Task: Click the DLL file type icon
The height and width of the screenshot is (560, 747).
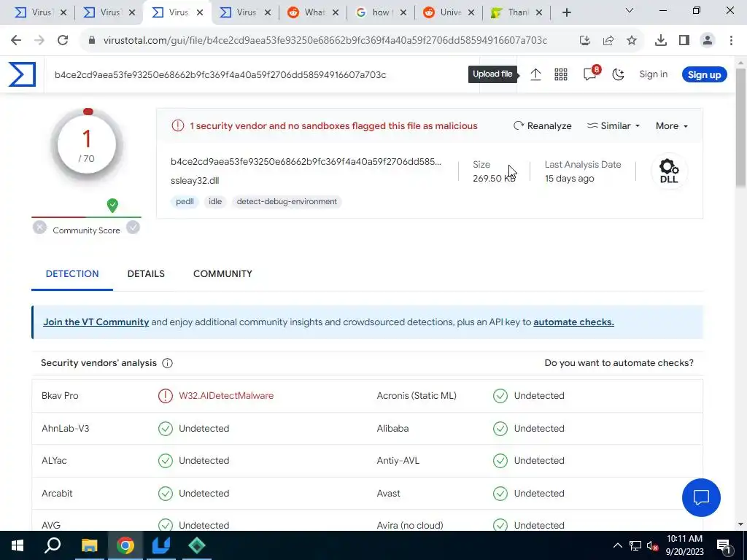Action: (x=669, y=171)
